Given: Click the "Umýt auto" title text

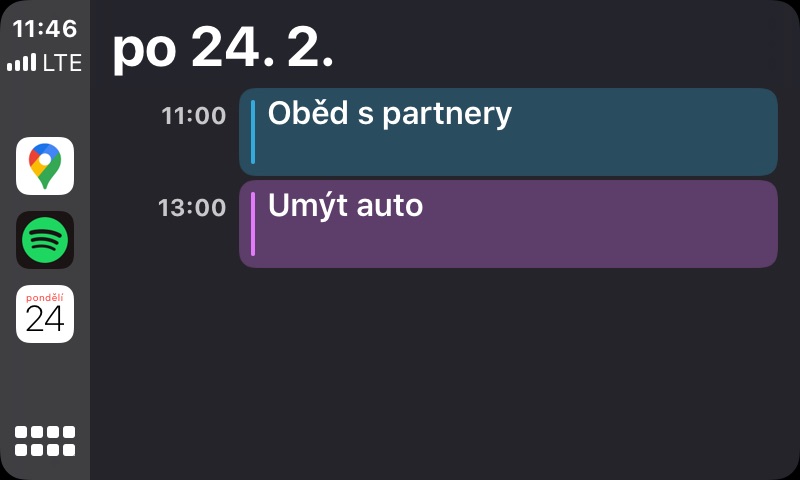Looking at the screenshot, I should 346,206.
